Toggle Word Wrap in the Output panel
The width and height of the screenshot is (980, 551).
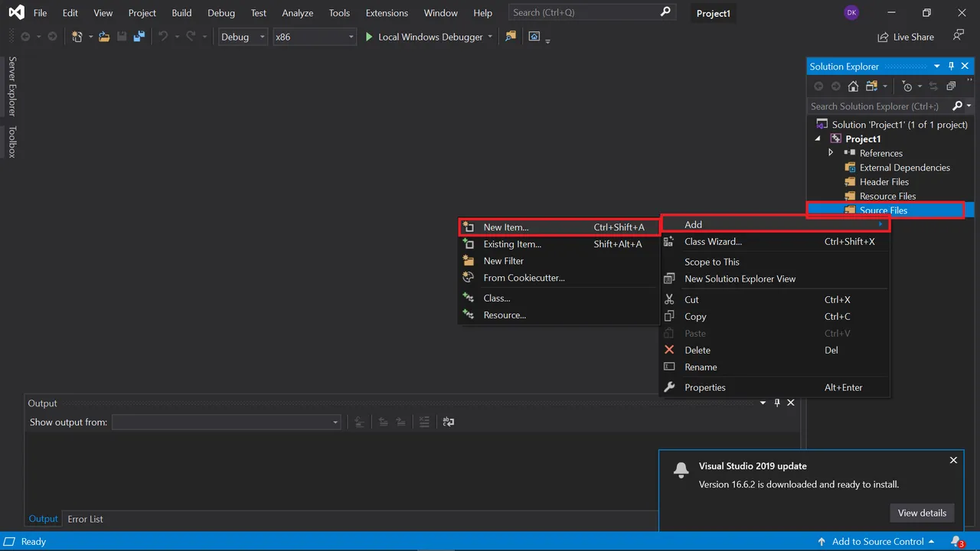pos(449,422)
